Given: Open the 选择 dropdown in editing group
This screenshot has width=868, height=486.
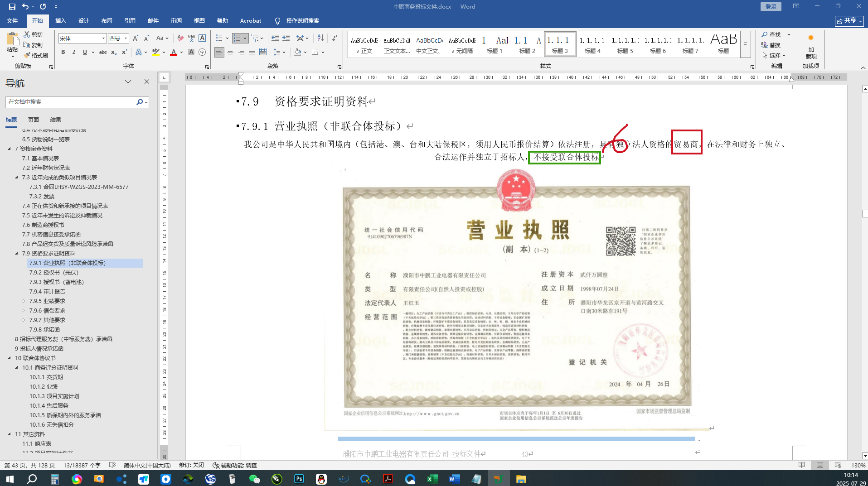Looking at the screenshot, I should (774, 55).
